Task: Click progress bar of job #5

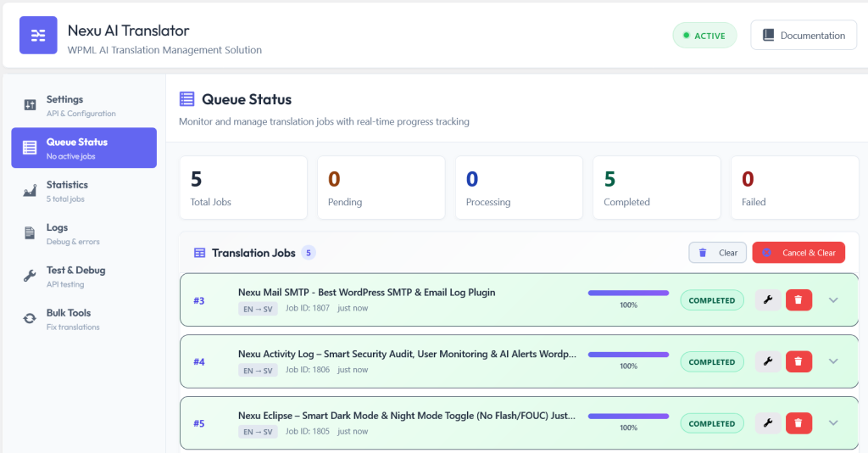Action: (628, 416)
